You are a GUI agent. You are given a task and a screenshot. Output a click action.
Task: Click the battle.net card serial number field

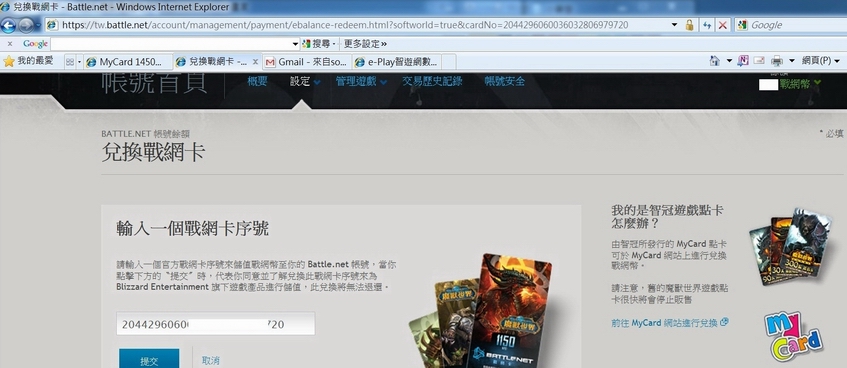[x=216, y=324]
